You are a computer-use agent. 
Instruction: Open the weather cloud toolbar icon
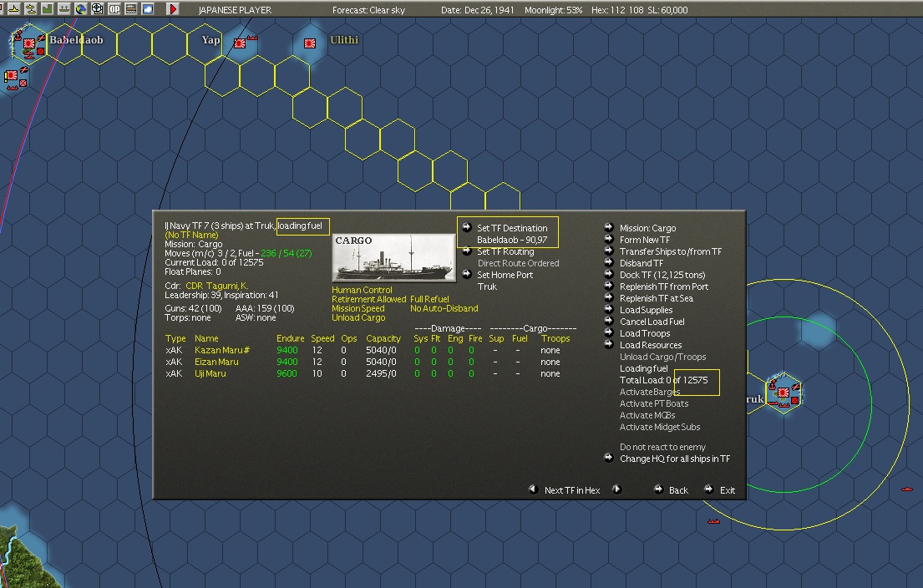click(x=148, y=9)
